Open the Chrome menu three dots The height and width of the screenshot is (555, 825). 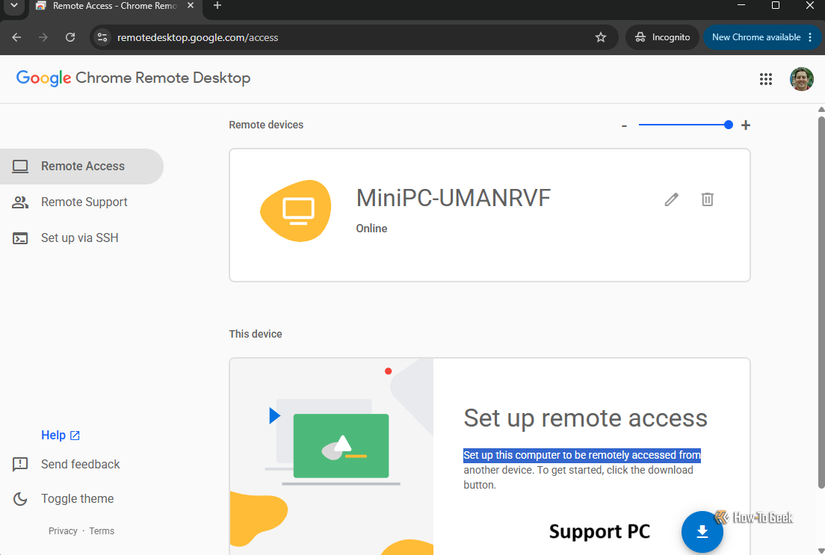pyautogui.click(x=810, y=37)
